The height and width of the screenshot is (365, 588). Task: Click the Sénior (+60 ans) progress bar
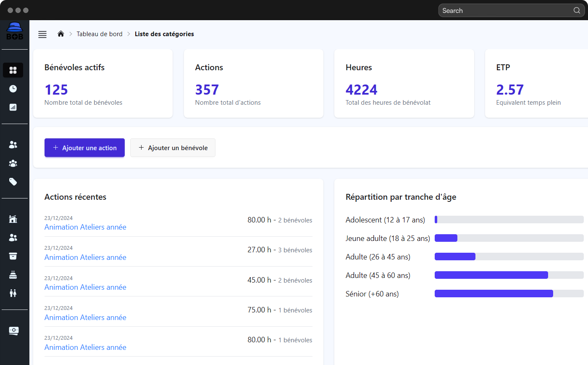509,294
